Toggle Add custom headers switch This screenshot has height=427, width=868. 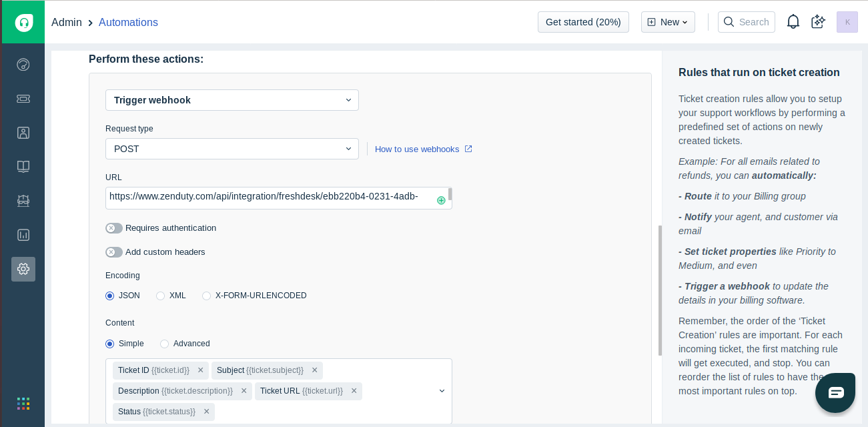tap(114, 252)
